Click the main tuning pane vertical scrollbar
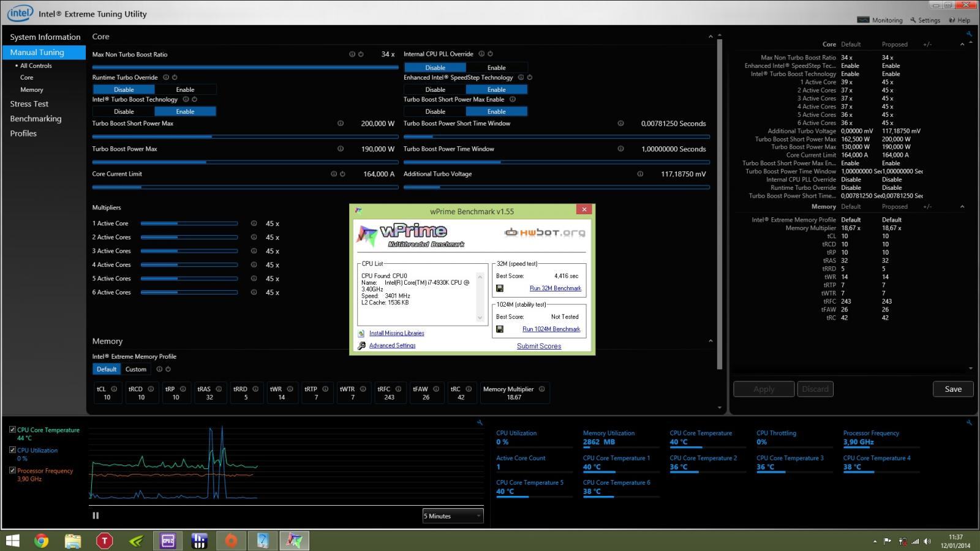The height and width of the screenshot is (551, 980). (720, 205)
